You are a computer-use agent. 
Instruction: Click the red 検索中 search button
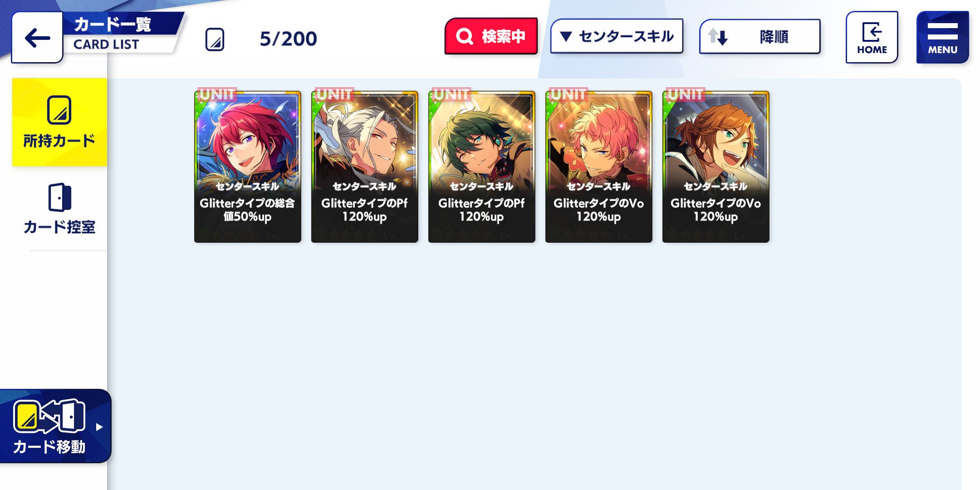click(x=491, y=36)
